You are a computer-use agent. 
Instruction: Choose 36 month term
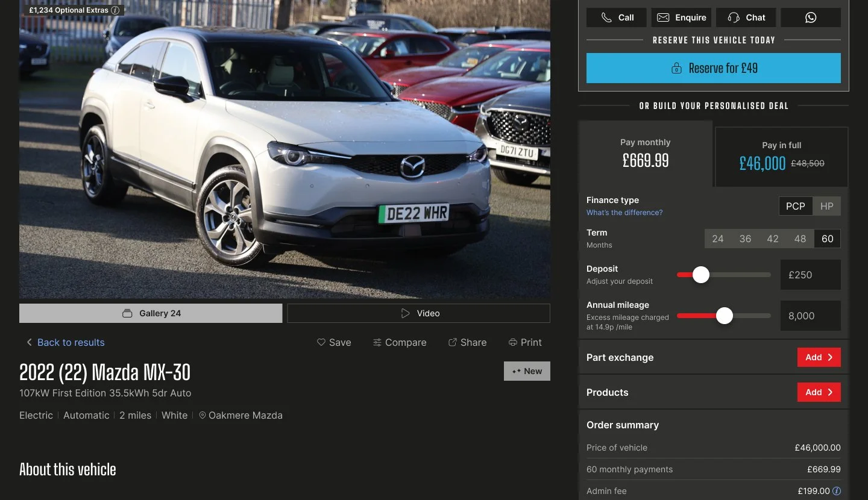746,239
